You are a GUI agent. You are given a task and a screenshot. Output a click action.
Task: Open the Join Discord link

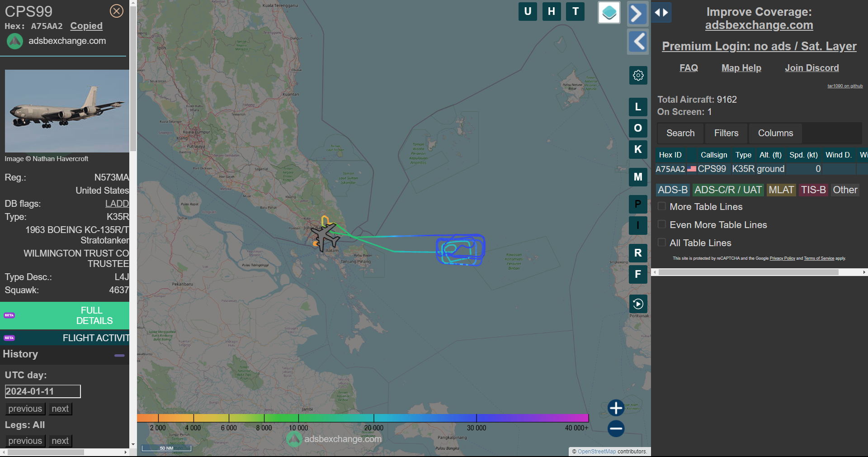pyautogui.click(x=812, y=68)
